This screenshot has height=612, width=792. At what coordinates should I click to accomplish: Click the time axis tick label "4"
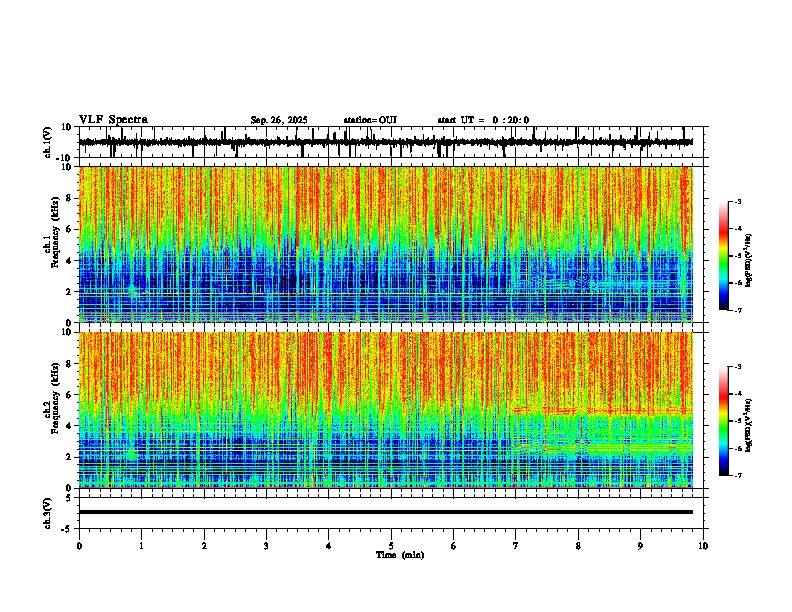(x=329, y=546)
